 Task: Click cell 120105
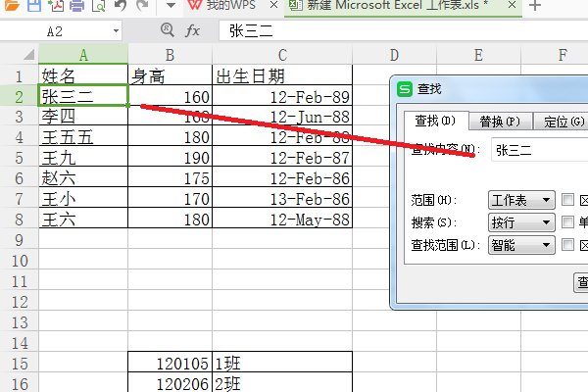tap(170, 363)
